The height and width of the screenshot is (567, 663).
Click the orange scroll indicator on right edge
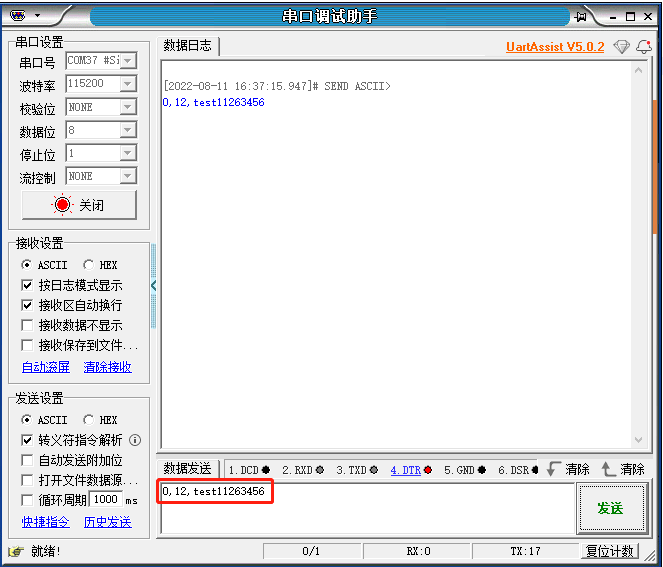pos(655,167)
